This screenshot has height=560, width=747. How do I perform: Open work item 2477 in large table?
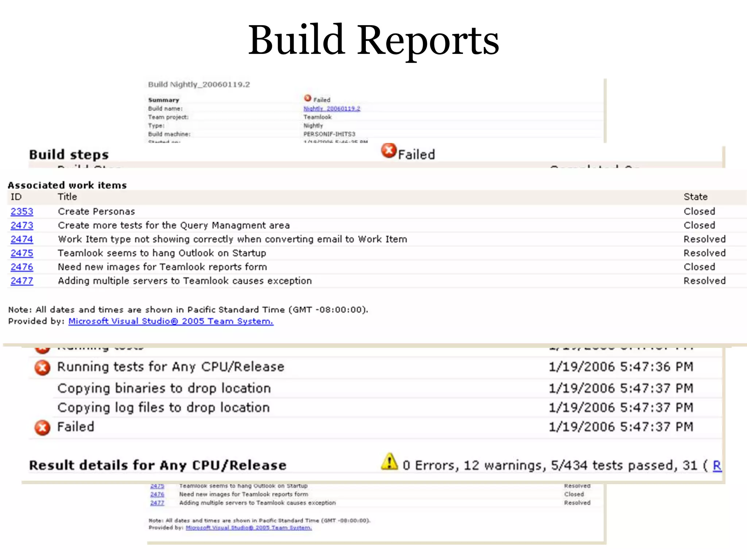pos(22,281)
